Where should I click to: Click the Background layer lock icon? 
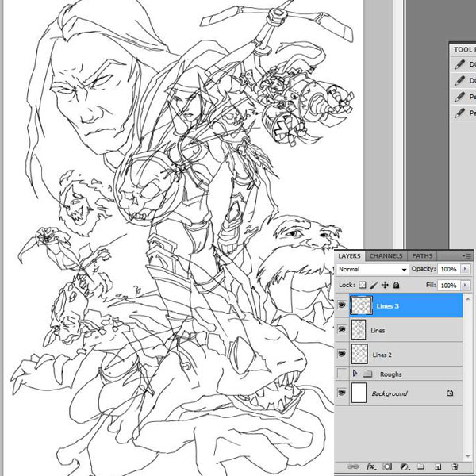pos(450,393)
